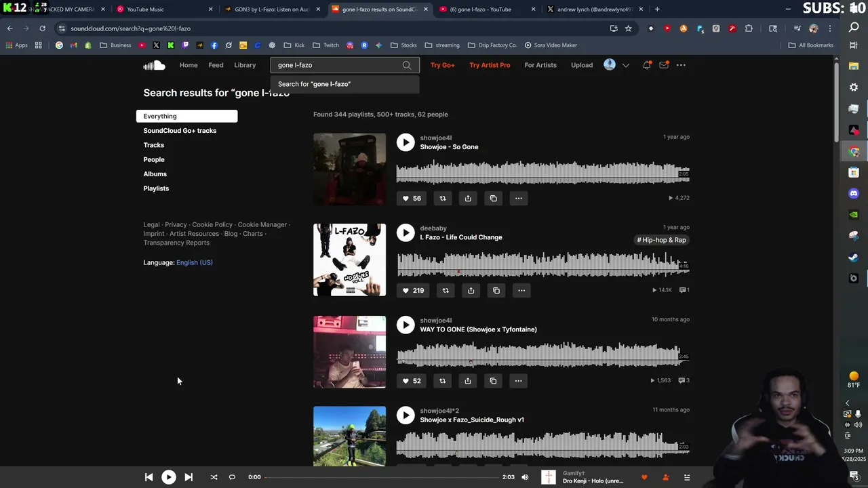The image size is (868, 488).
Task: Like WAY TO GONE with 52 likes
Action: click(x=412, y=381)
